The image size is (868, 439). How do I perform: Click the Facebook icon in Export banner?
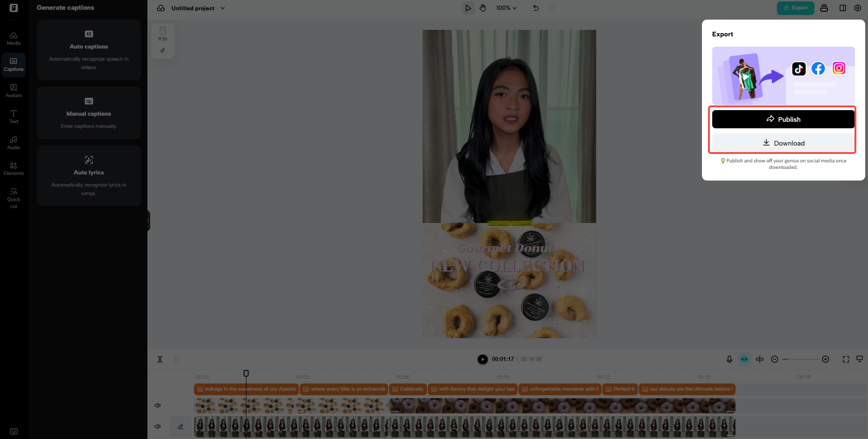pos(819,69)
